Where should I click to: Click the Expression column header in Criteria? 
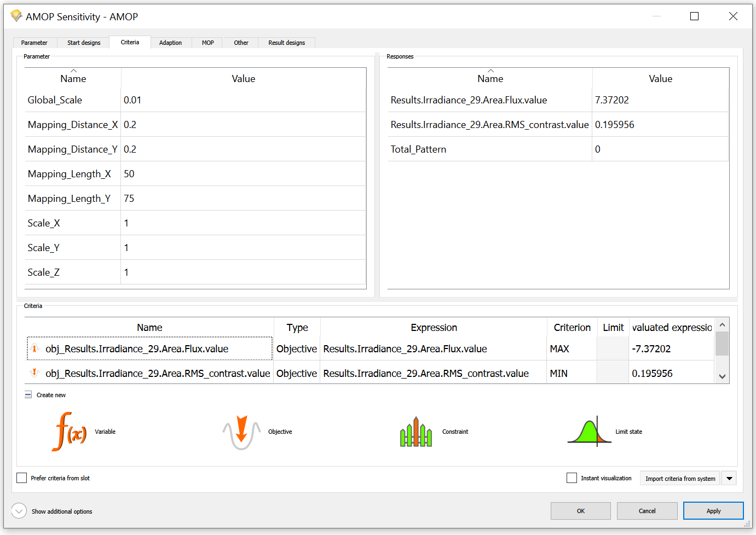tap(434, 328)
